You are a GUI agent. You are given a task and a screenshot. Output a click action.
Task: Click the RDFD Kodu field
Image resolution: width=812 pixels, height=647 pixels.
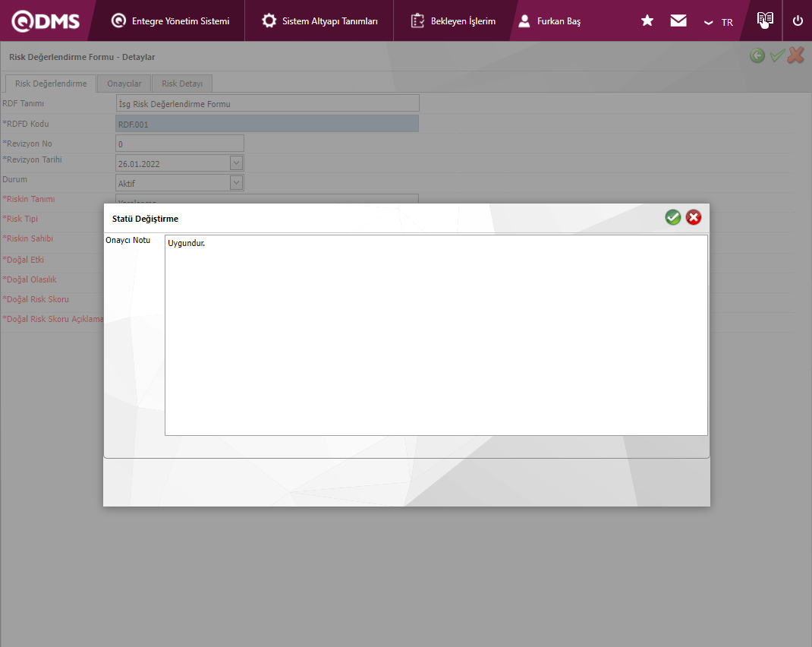pyautogui.click(x=267, y=125)
